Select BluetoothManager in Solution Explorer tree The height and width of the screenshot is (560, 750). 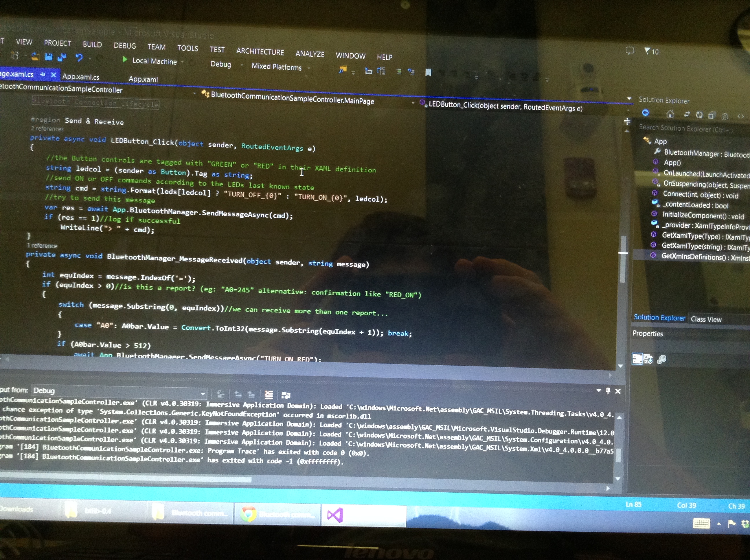(x=692, y=153)
